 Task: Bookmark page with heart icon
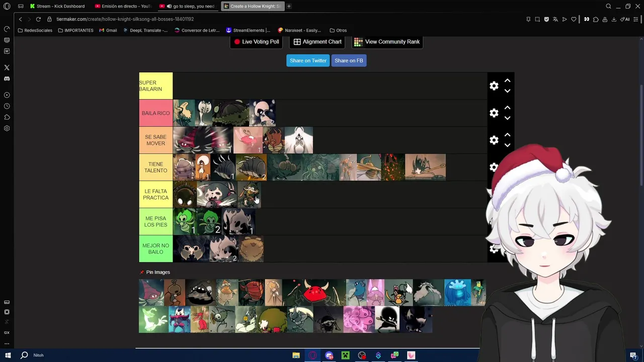(574, 19)
